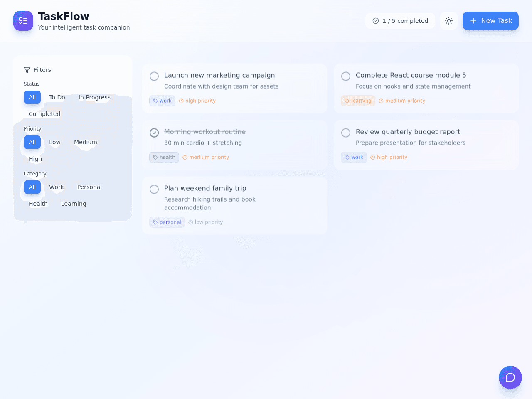
Task: Filter category by Health
Action: point(38,204)
